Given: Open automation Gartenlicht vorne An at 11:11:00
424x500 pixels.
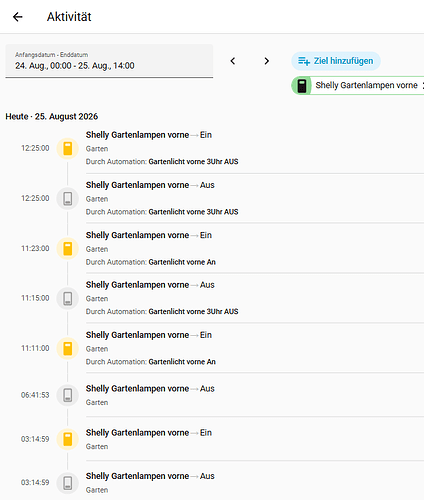Looking at the screenshot, I should [182, 362].
